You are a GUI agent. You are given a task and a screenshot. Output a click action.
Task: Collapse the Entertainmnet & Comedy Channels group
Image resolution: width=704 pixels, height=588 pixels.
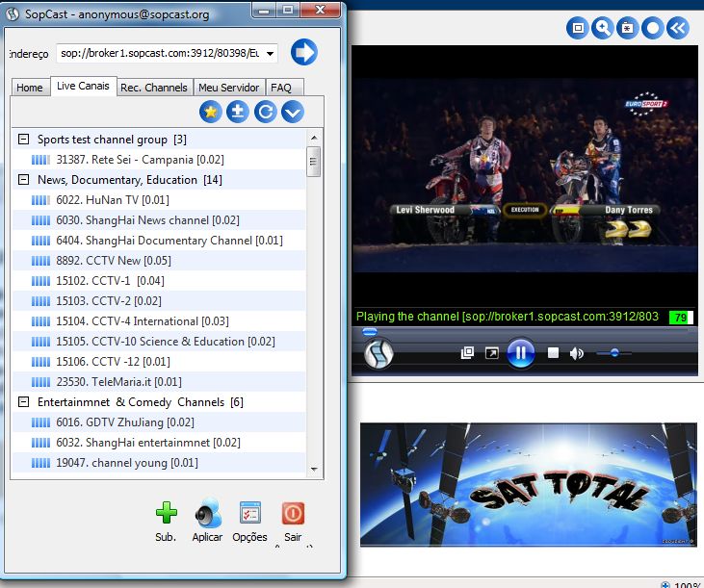tap(23, 401)
